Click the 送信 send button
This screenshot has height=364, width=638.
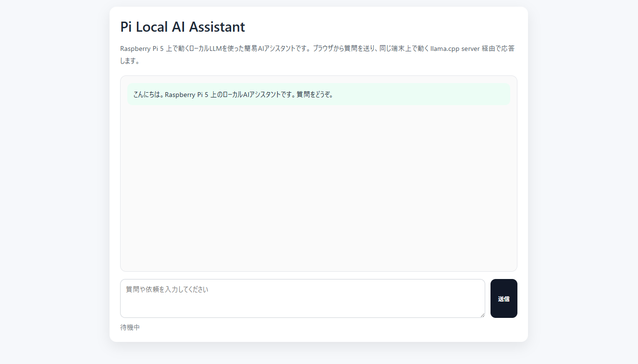[503, 299]
